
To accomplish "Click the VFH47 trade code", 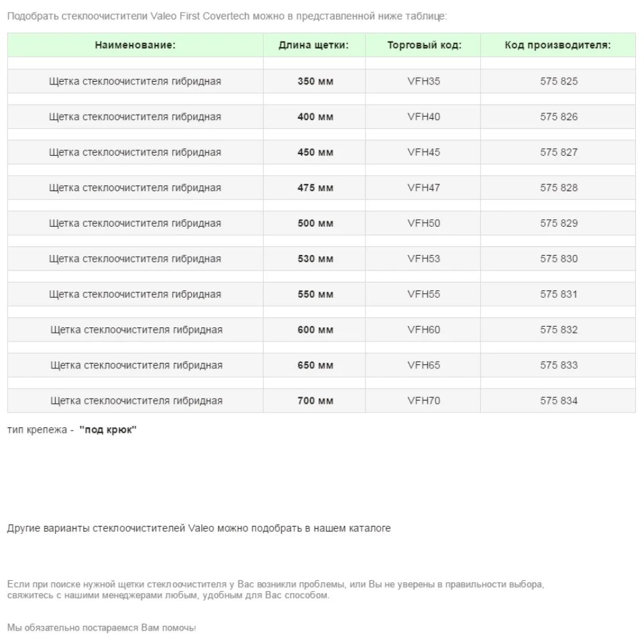I will click(x=424, y=188).
